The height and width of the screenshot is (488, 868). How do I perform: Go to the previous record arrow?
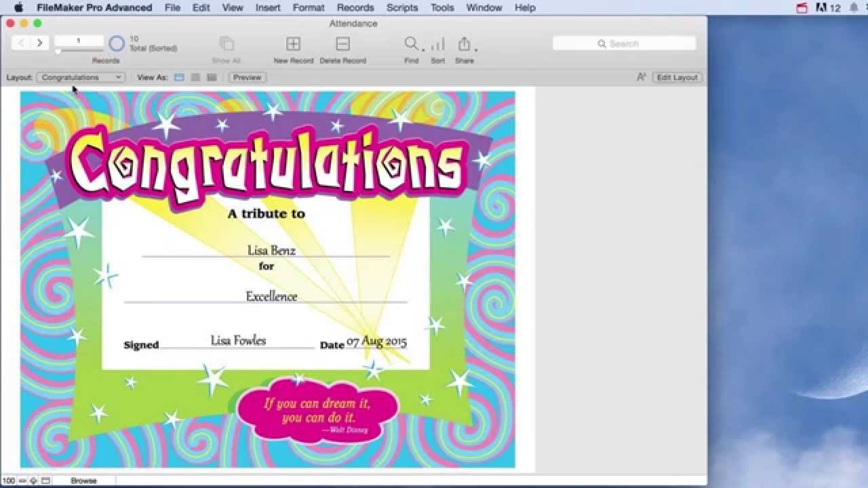click(x=21, y=43)
